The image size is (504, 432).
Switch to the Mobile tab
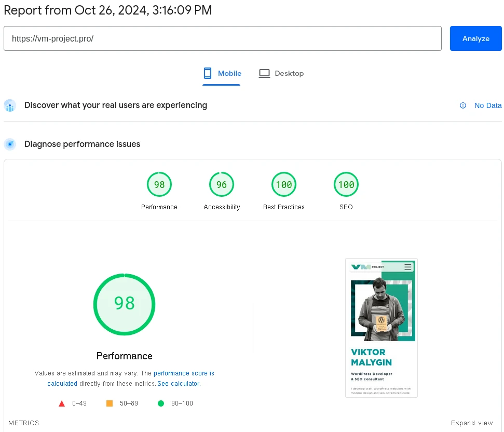(222, 73)
